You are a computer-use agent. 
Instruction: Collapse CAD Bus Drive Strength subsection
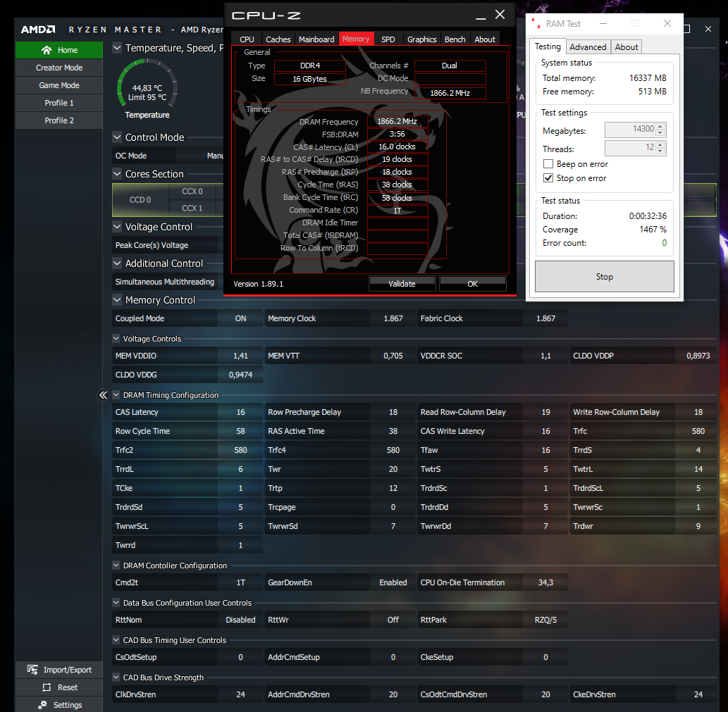(x=116, y=677)
